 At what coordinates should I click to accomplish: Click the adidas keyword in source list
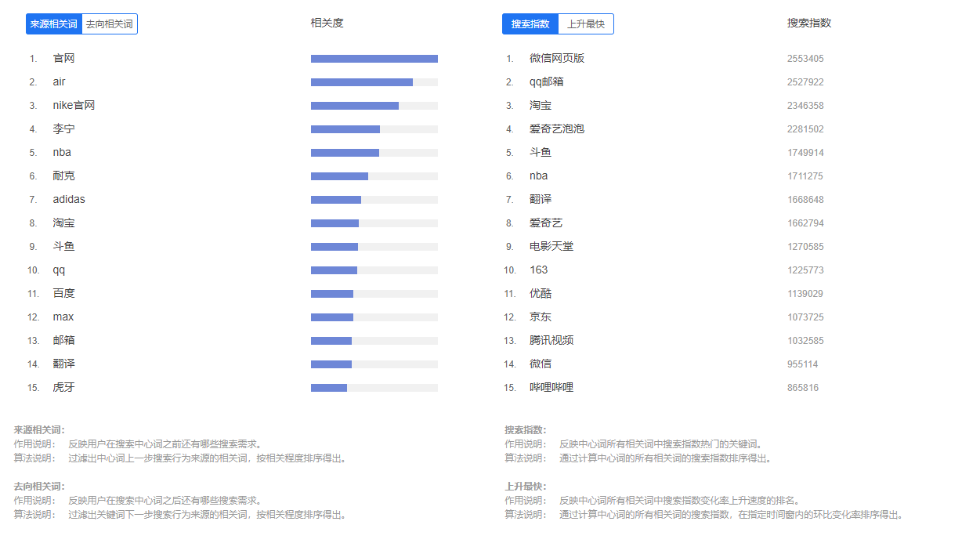(x=69, y=200)
